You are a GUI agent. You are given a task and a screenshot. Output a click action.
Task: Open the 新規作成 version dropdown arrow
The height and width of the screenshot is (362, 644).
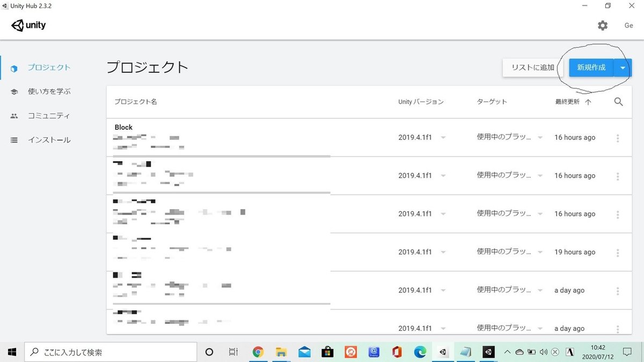622,68
